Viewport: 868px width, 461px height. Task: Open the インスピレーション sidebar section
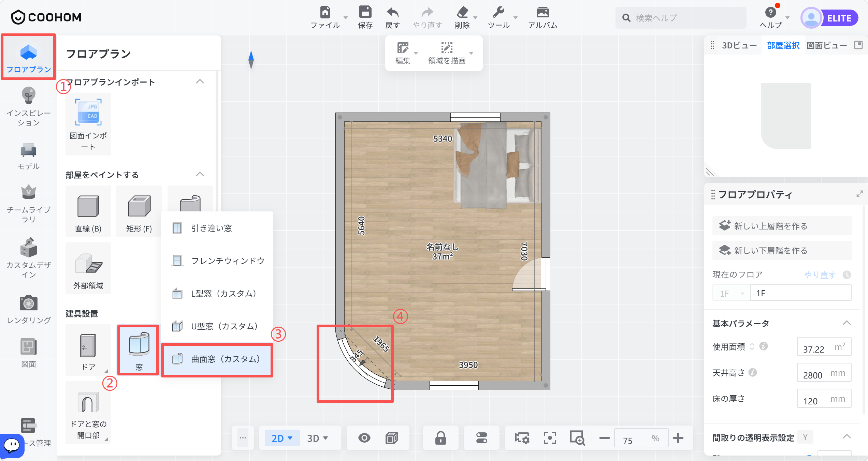tap(28, 107)
